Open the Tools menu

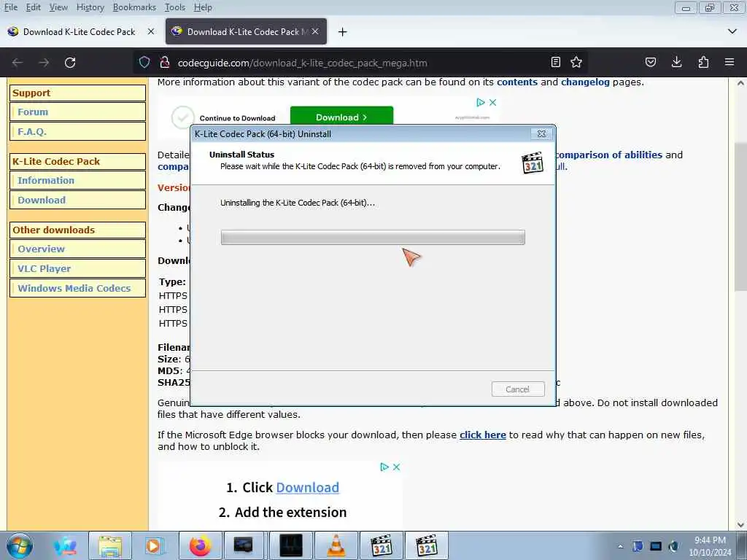click(175, 7)
